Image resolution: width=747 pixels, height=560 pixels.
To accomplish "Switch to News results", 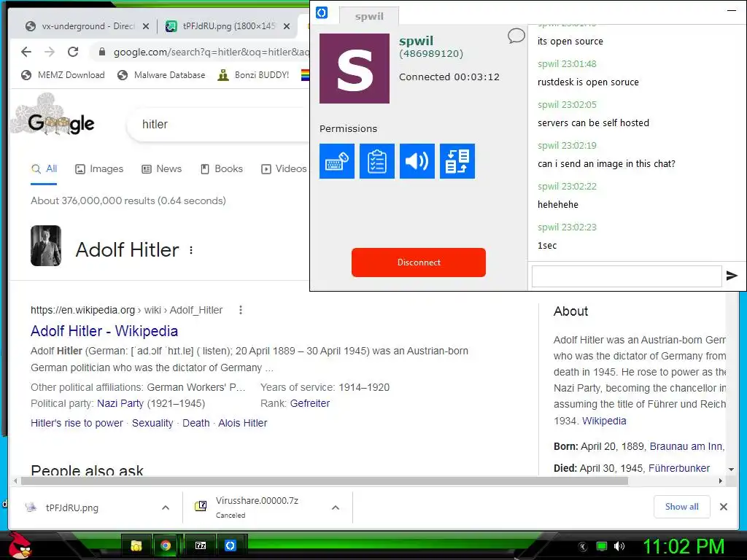I will (x=162, y=168).
